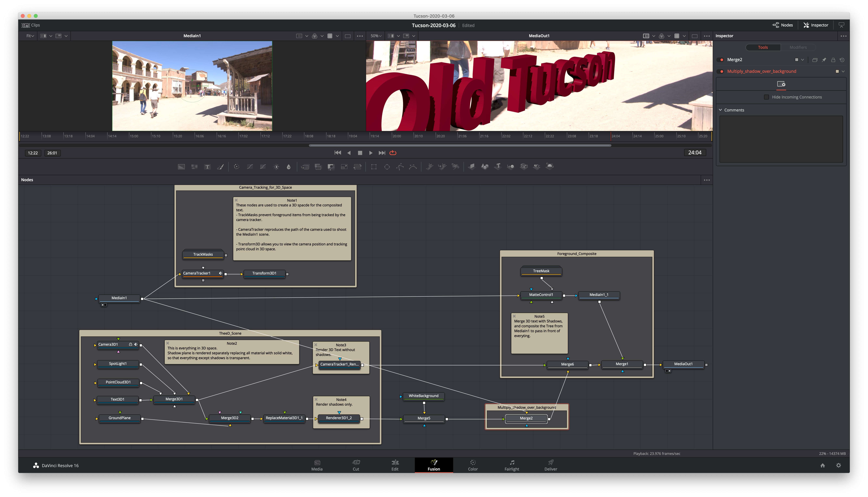Add a Resize tool from the toolbar
The height and width of the screenshot is (497, 868).
344,167
